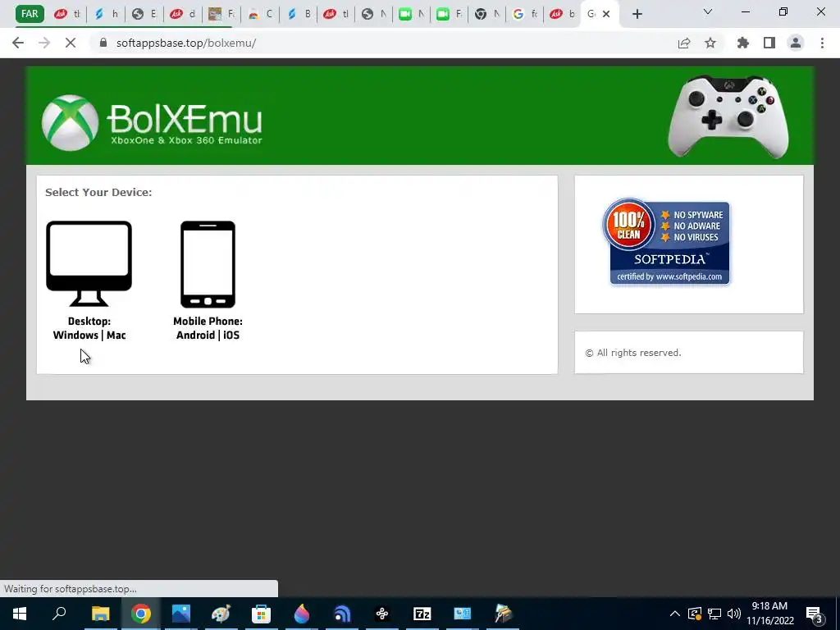Screen dimensions: 840x630
Task: Click the Desktop: Windows | Mac label
Action: [x=89, y=328]
